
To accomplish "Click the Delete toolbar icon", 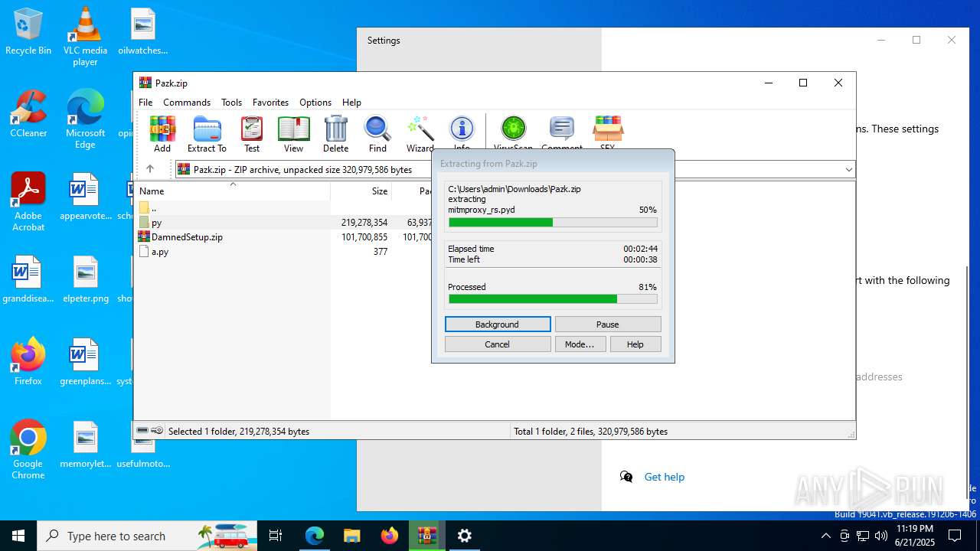I will click(x=335, y=134).
